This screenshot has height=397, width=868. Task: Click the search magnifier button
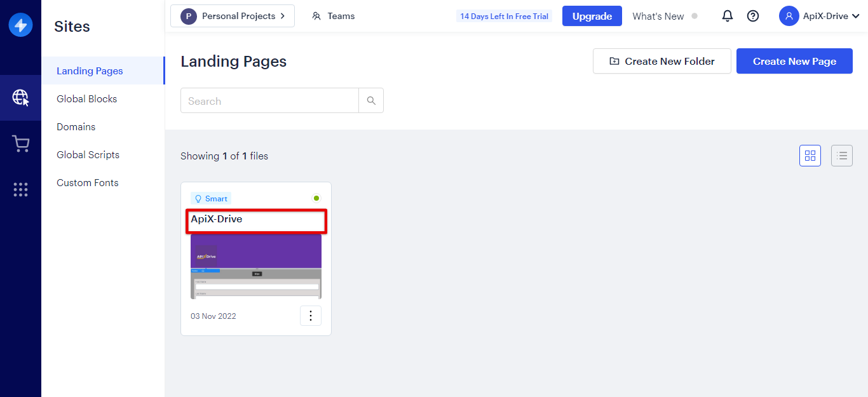tap(371, 100)
